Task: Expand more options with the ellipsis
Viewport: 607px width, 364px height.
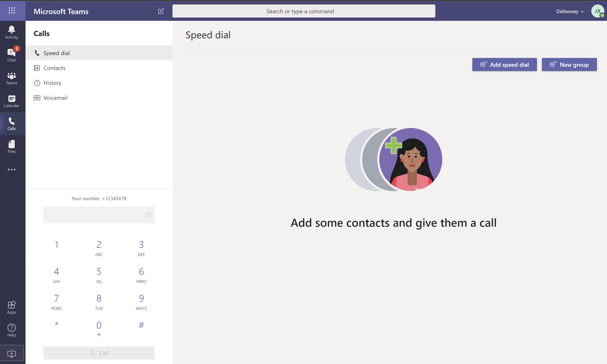Action: (x=11, y=169)
